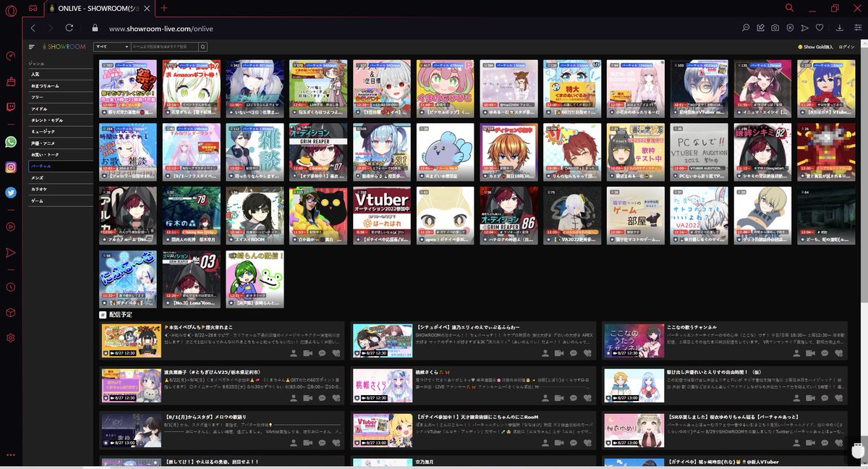Go back to previous page

pos(33,28)
